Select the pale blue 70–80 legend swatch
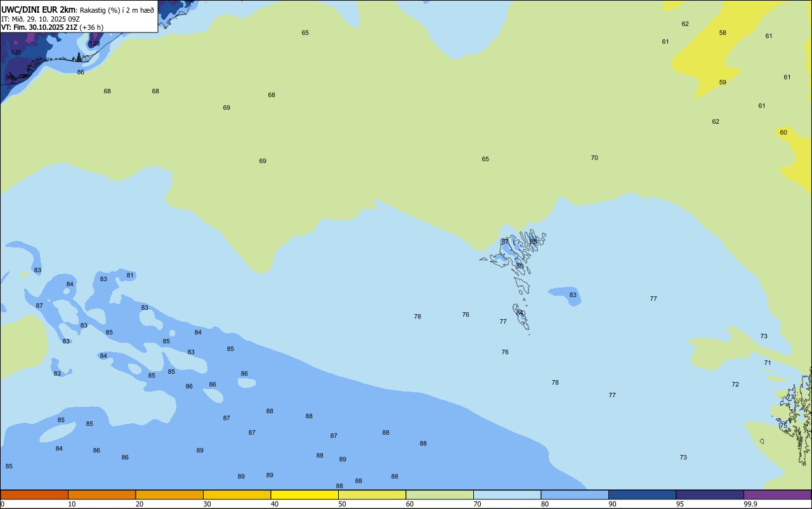812x509 pixels. [x=507, y=494]
